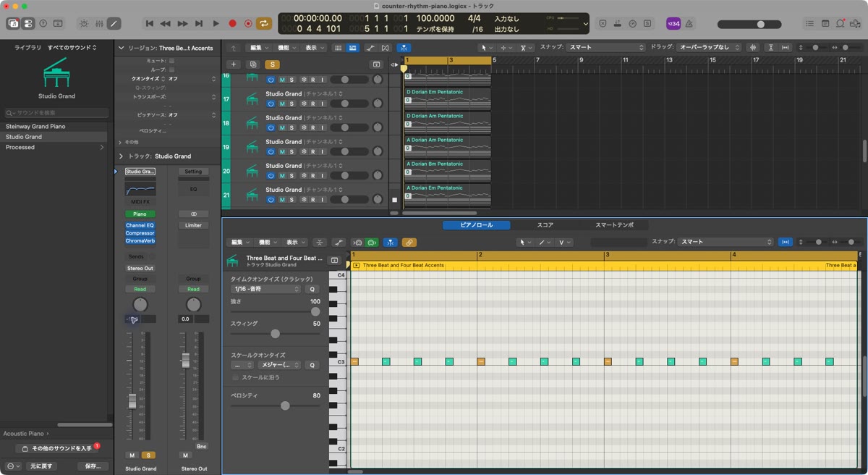Switch to スコア tab

click(545, 225)
